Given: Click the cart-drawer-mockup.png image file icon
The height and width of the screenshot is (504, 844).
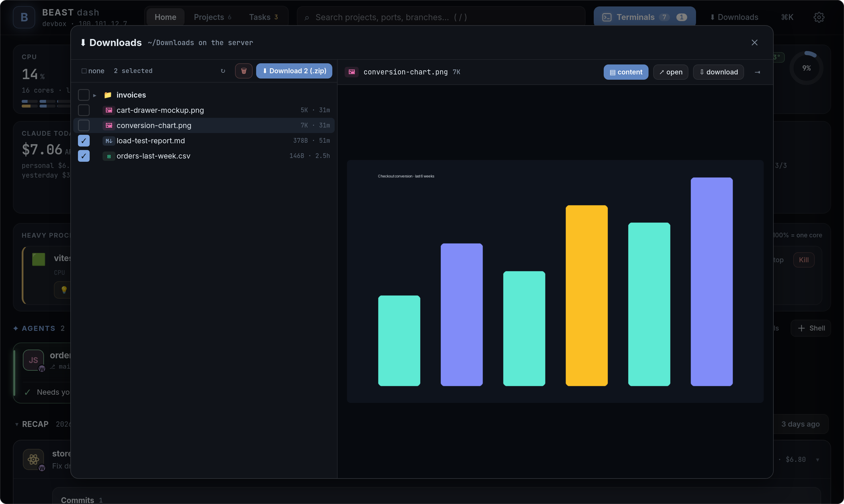Looking at the screenshot, I should [x=109, y=110].
